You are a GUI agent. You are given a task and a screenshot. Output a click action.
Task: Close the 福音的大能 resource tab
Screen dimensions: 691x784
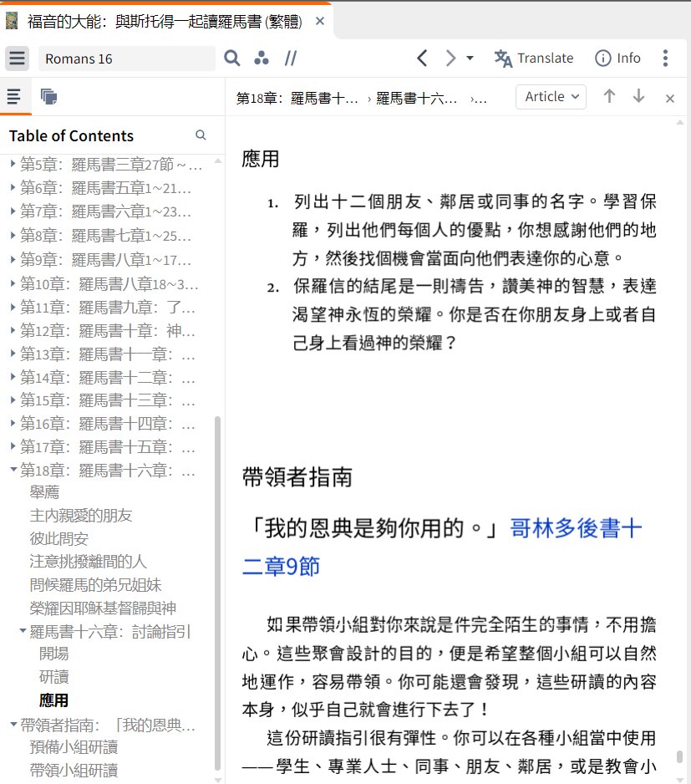pos(320,21)
